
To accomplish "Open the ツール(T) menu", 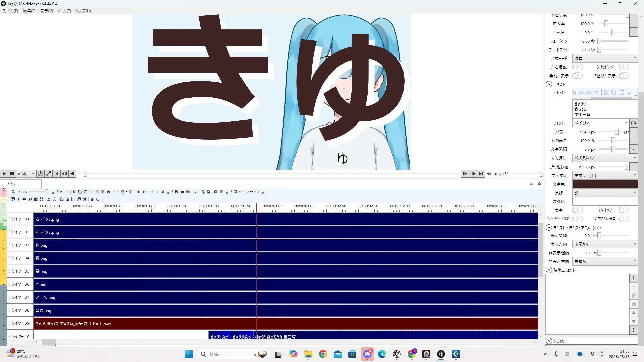I will (x=64, y=11).
